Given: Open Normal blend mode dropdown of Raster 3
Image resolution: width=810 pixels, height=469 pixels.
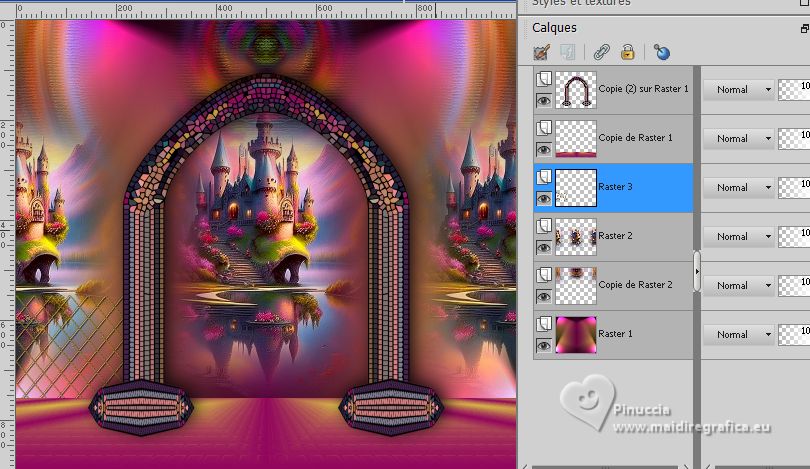Looking at the screenshot, I should [739, 187].
